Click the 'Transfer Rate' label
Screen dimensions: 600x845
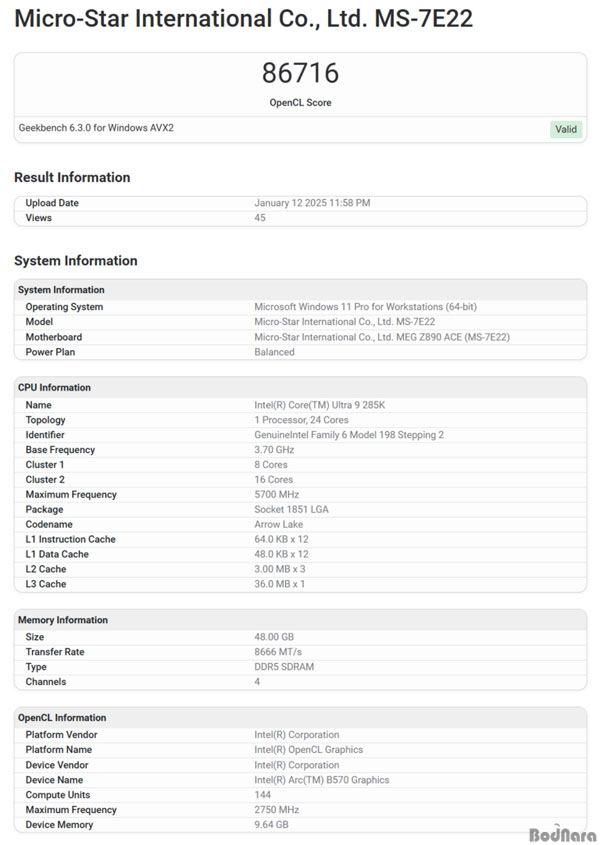click(x=55, y=652)
